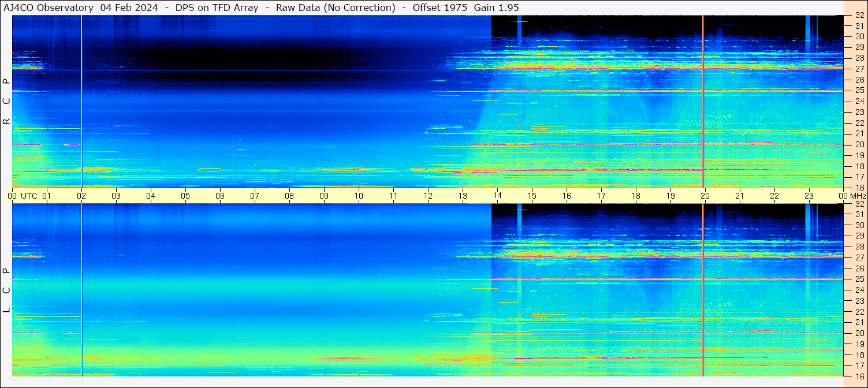Viewport: 868px width, 388px height.
Task: Click the vertical L C P panel label
Action: pos(6,290)
